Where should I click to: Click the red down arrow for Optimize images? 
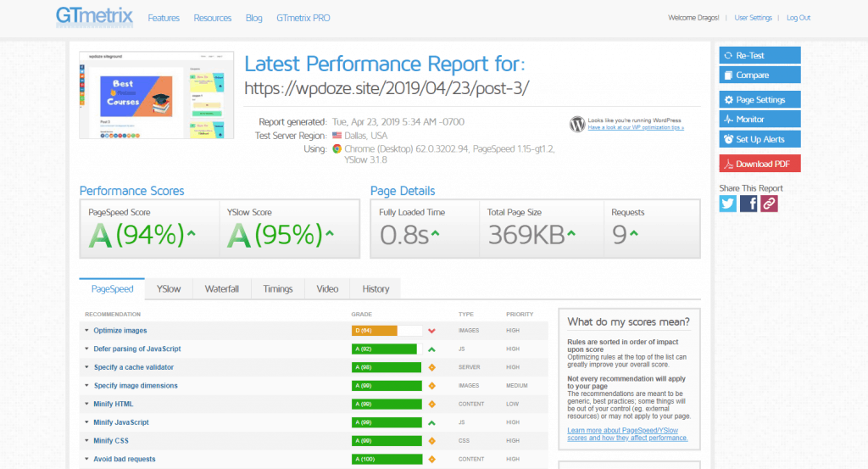point(431,331)
